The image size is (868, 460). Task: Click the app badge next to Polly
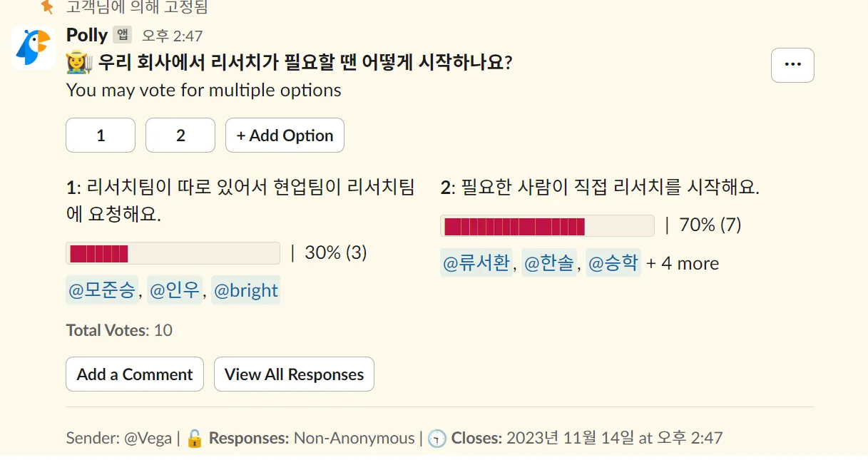(x=123, y=35)
